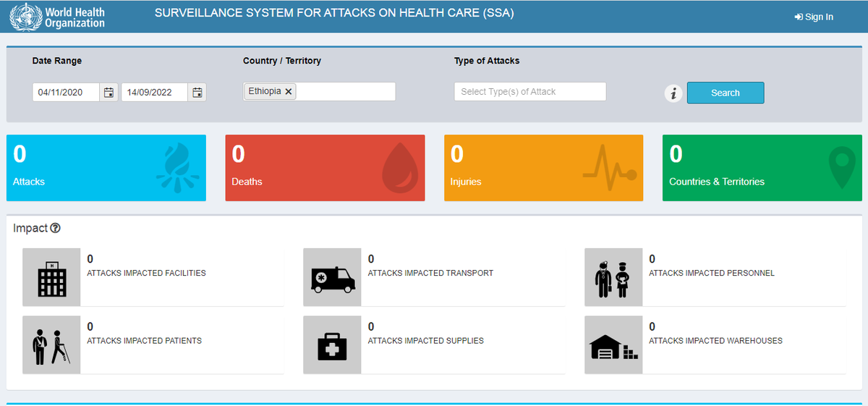Click the ATTACKS IMPACTED FACILITIES label
Viewport: 868px width, 406px height.
point(146,274)
